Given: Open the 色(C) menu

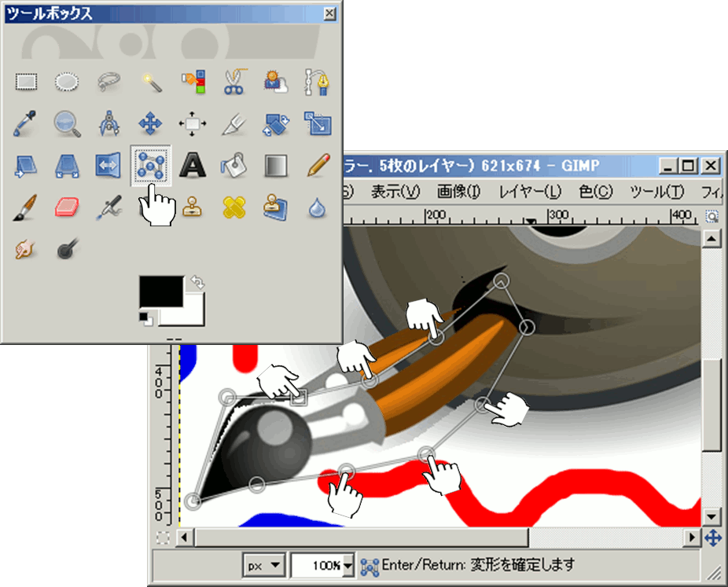Looking at the screenshot, I should coord(595,192).
